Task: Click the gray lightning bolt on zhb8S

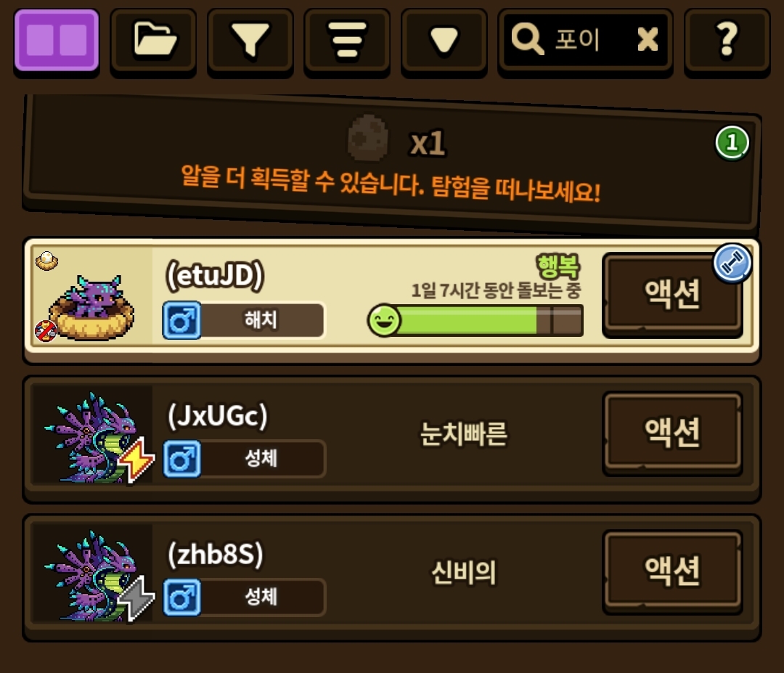Action: pyautogui.click(x=137, y=598)
